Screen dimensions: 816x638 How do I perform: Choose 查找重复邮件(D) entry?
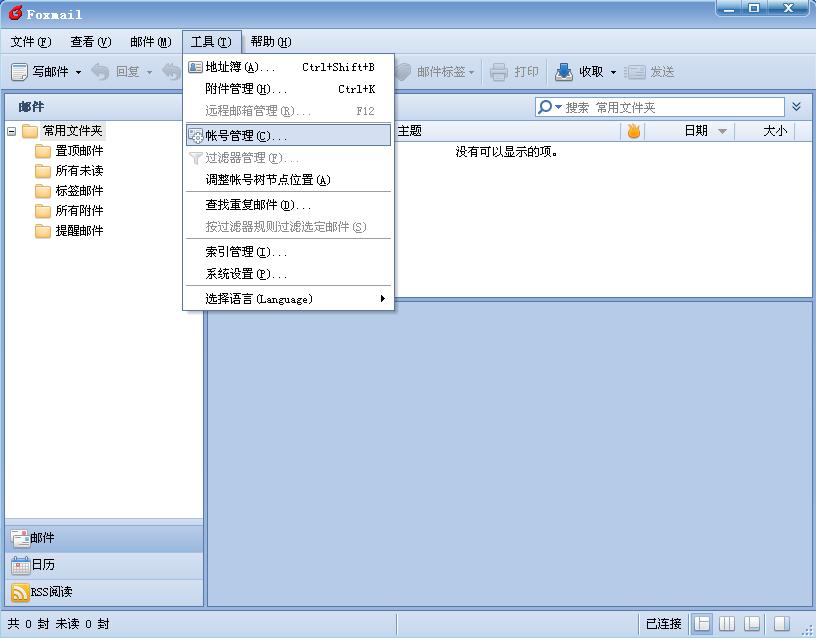point(288,205)
